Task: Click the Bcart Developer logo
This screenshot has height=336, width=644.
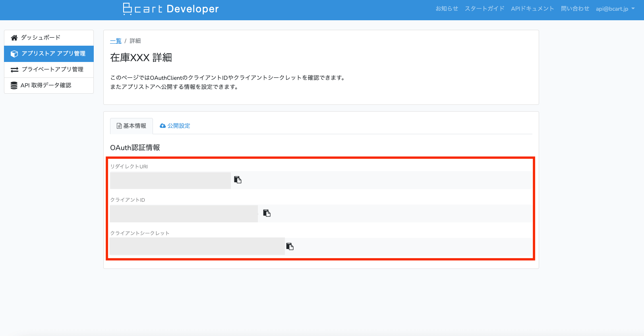Action: (x=171, y=9)
